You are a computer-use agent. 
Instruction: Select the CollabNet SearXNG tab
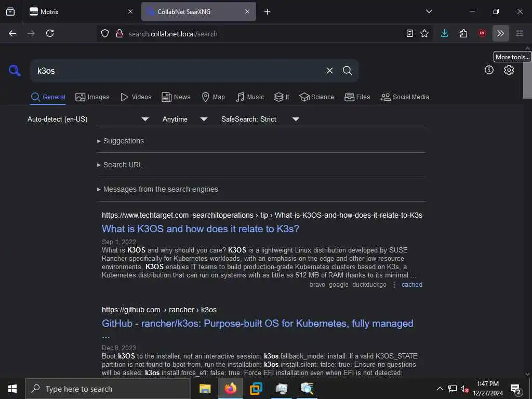[198, 11]
